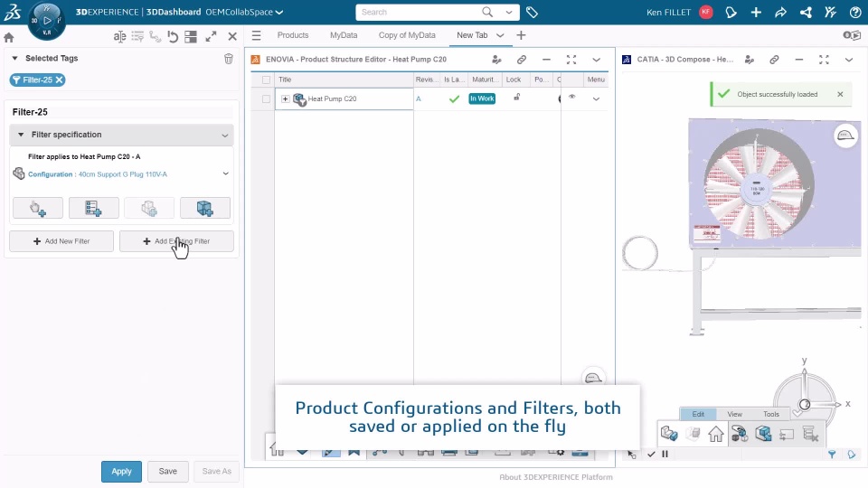Open the 3DEXPERIENCE compass
The height and width of the screenshot is (488, 868).
coord(46,21)
